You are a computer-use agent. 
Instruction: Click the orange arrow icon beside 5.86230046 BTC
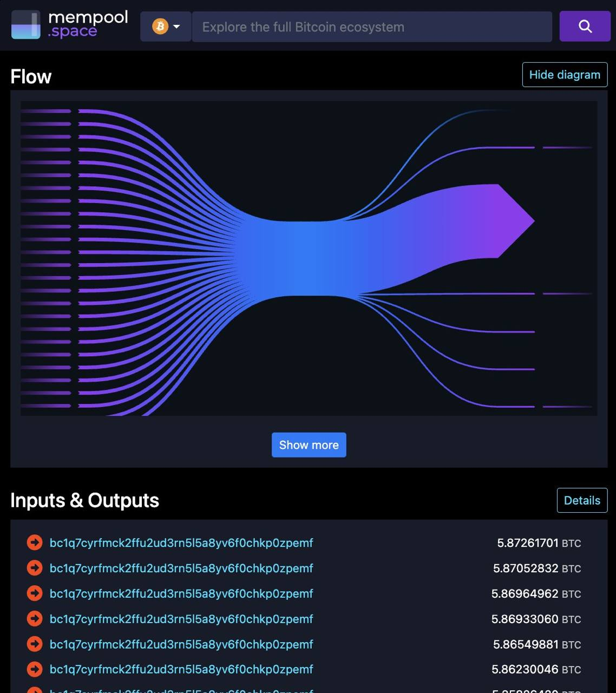pos(35,669)
